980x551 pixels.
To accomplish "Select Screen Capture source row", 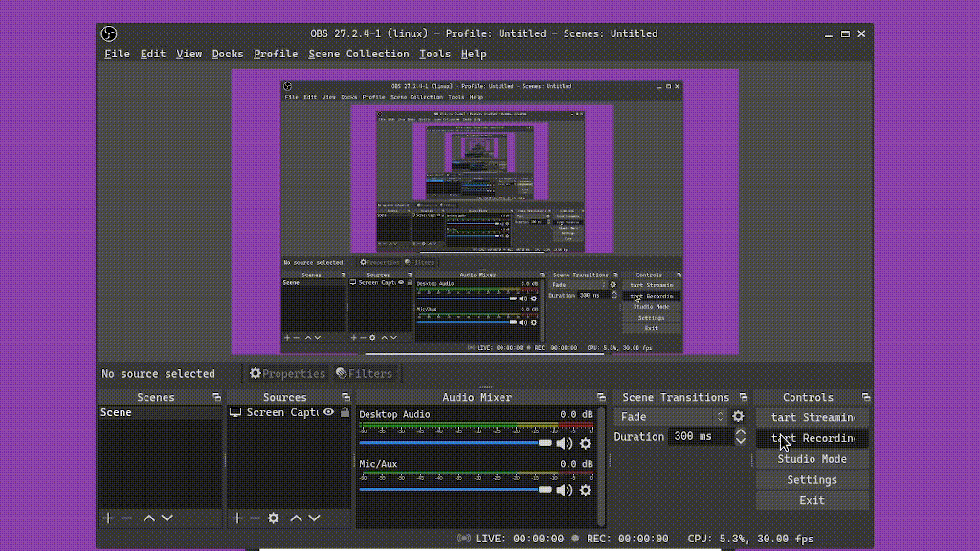I will [289, 412].
